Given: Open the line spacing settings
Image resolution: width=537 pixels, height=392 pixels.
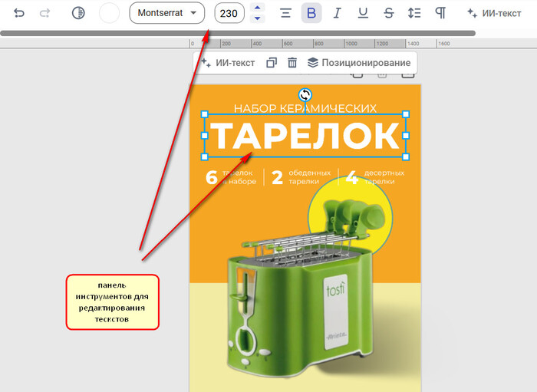Looking at the screenshot, I should (414, 13).
